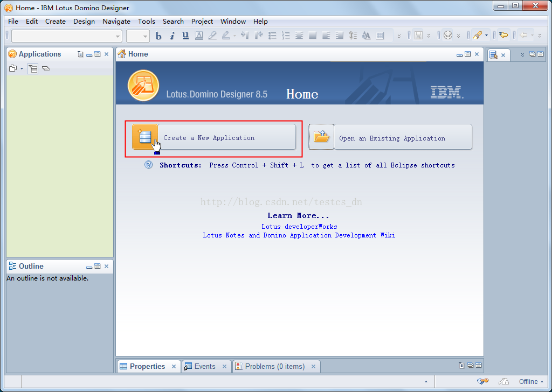This screenshot has width=552, height=392.
Task: Justify text via toolbar icon
Action: 313,36
